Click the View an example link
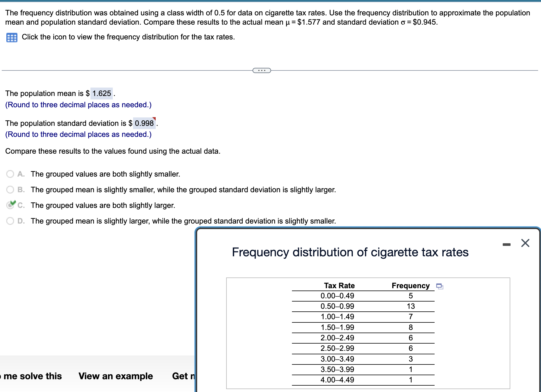 tap(115, 376)
